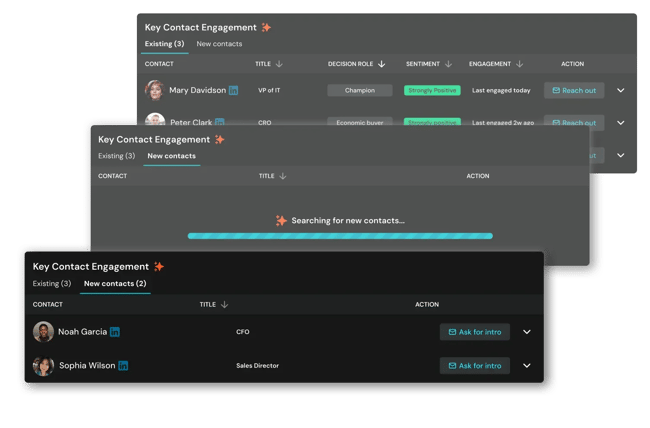
Task: Expand Mary Davidson's row chevron
Action: click(620, 90)
